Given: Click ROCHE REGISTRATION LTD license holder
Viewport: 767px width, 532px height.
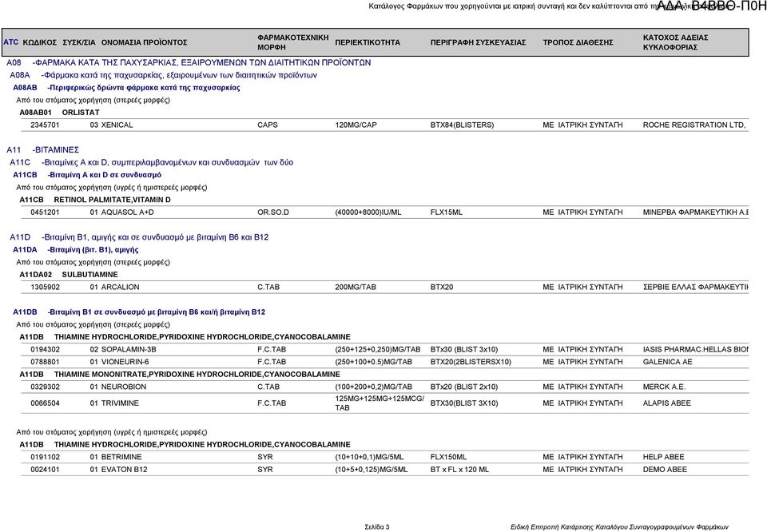Looking at the screenshot, I should 694,125.
